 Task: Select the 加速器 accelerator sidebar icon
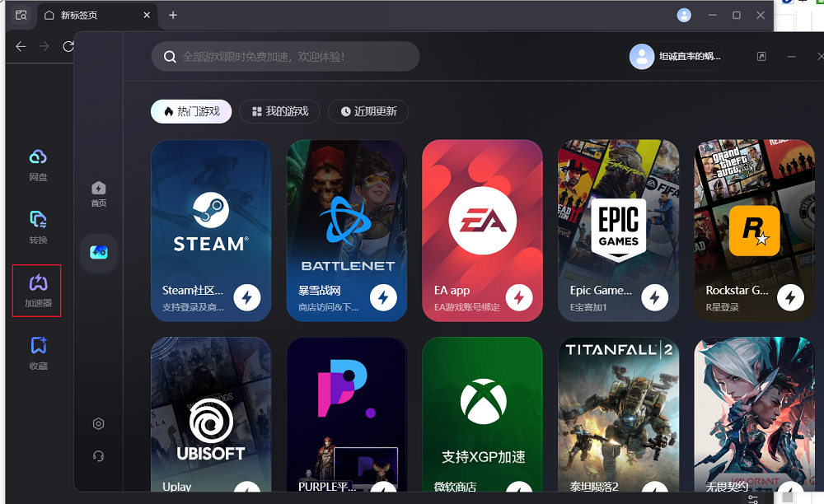[38, 290]
